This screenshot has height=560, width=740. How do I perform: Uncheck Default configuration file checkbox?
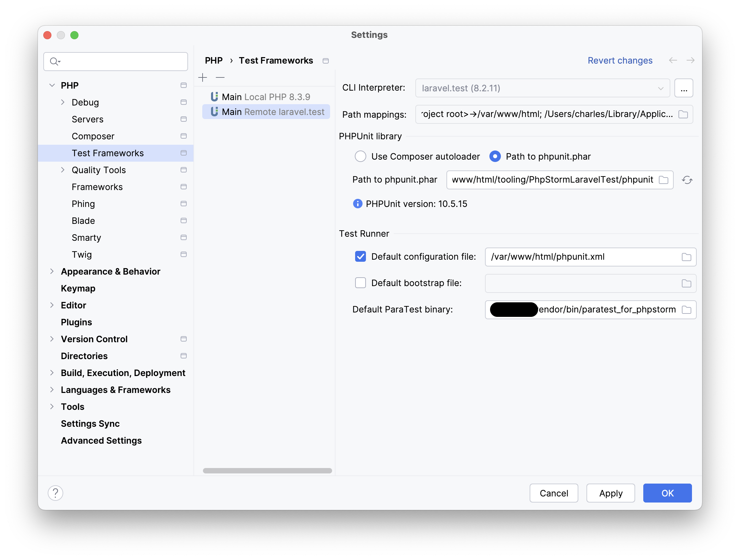pos(361,256)
